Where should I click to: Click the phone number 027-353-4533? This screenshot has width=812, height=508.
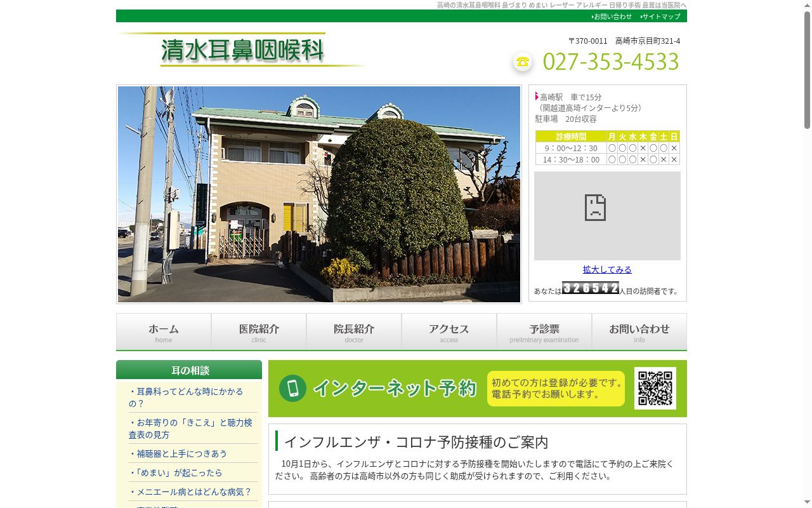tap(611, 62)
